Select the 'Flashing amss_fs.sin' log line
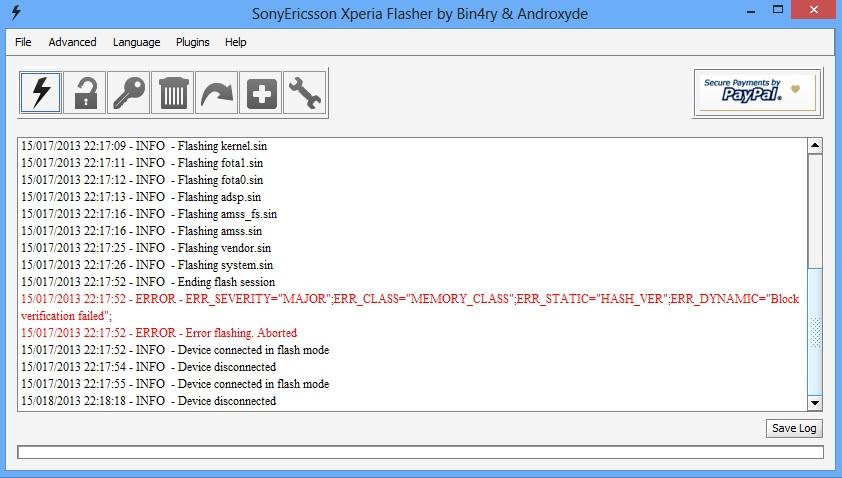 (149, 214)
